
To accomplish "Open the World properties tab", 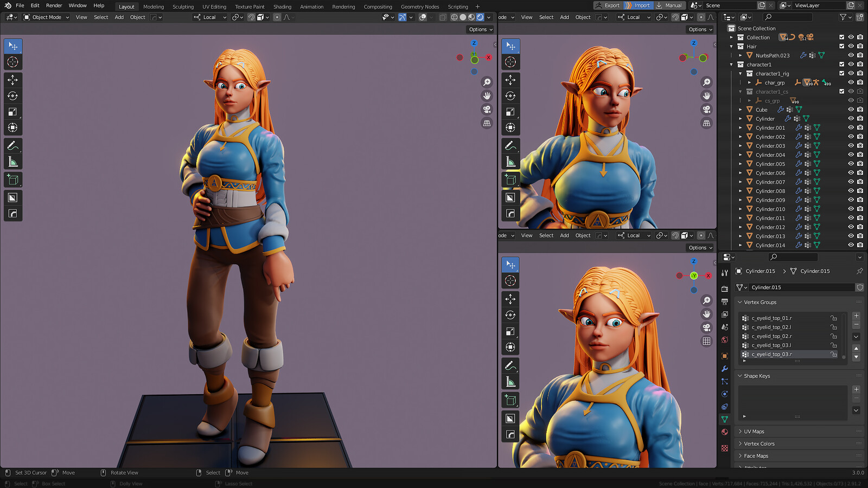I will point(725,340).
